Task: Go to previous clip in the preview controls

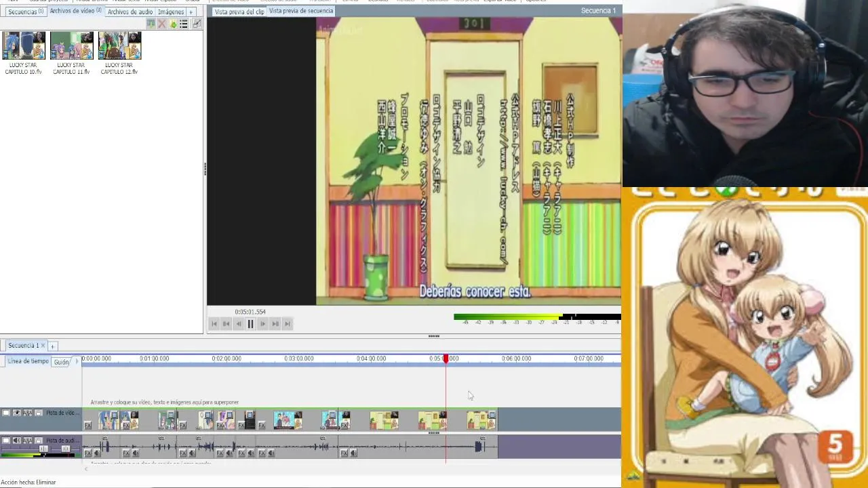Action: (x=226, y=324)
